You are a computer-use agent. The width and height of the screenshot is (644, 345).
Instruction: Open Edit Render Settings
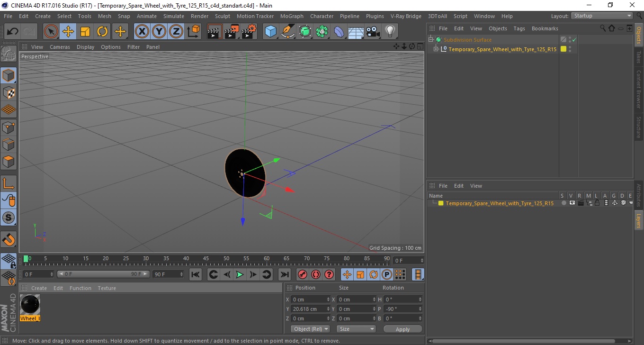tap(249, 32)
